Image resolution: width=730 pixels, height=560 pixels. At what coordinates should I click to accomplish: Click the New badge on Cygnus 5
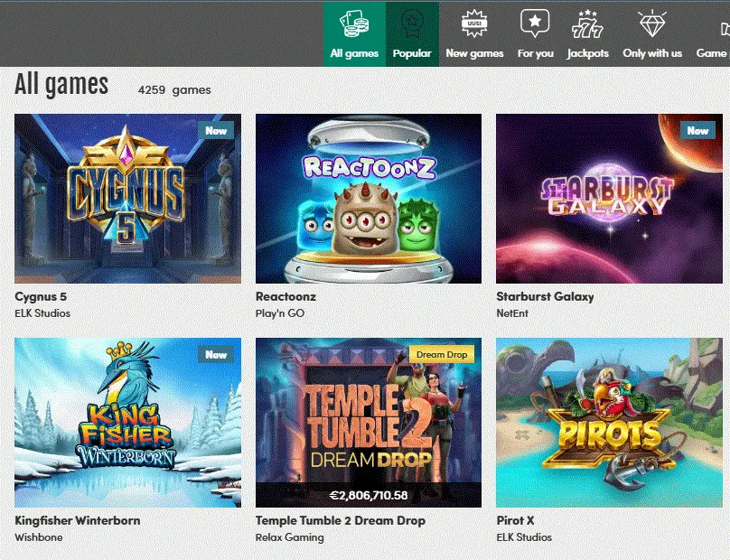(216, 131)
